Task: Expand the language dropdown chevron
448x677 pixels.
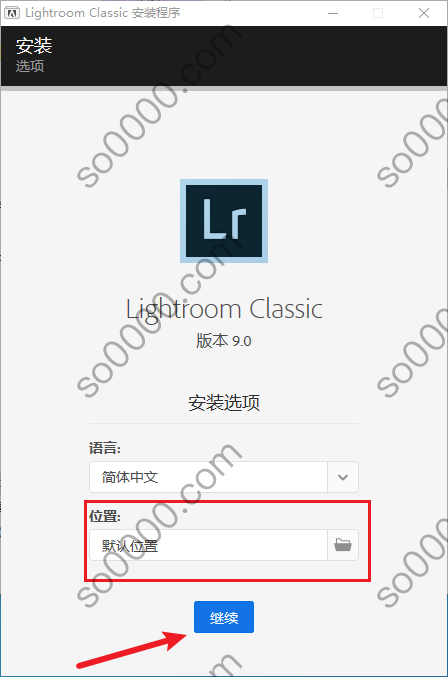Action: tap(343, 477)
